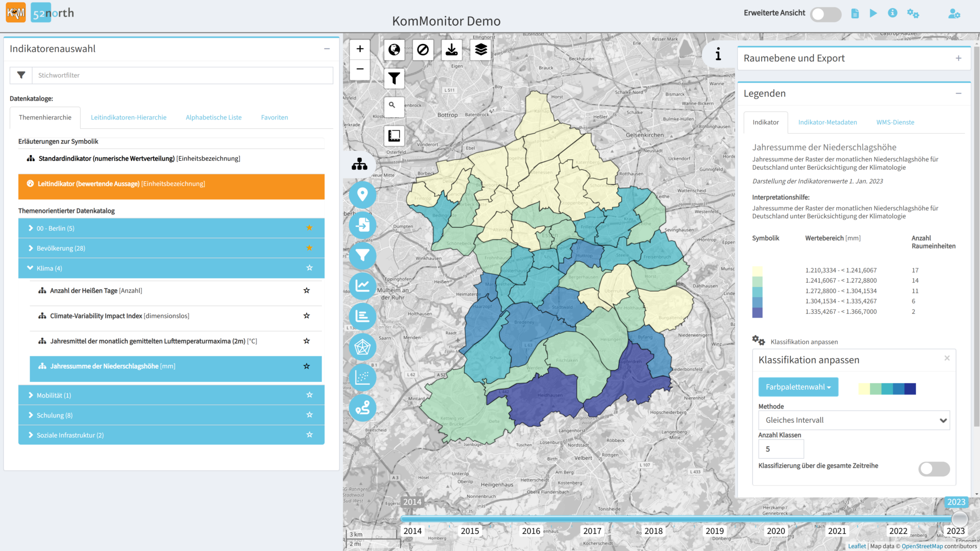Click the Anzahl Klassen number field
Image resolution: width=980 pixels, height=551 pixels.
tap(781, 449)
